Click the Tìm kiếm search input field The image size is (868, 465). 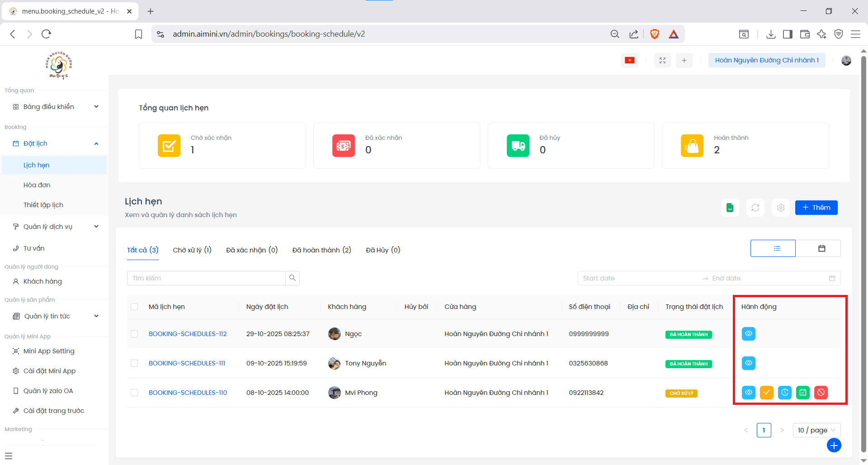206,278
